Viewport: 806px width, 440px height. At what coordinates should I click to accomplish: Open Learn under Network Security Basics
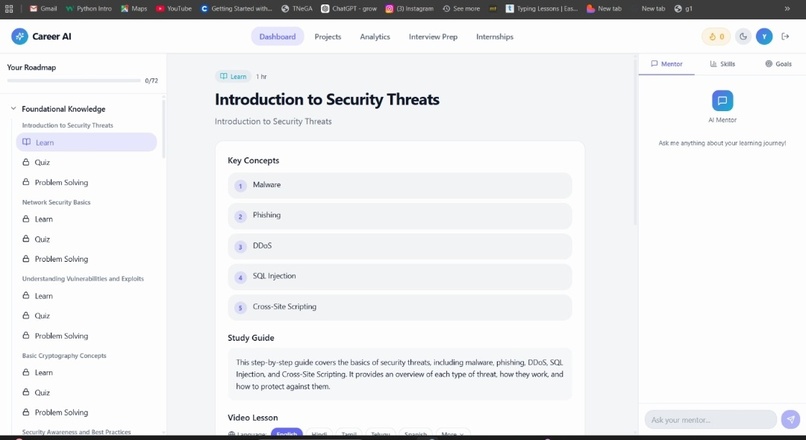86,219
